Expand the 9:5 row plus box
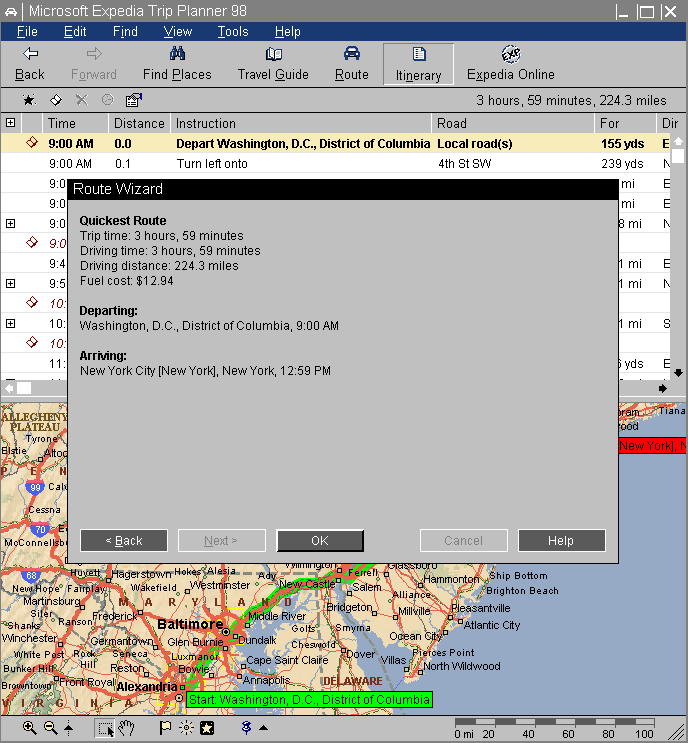This screenshot has width=688, height=743. click(10, 283)
